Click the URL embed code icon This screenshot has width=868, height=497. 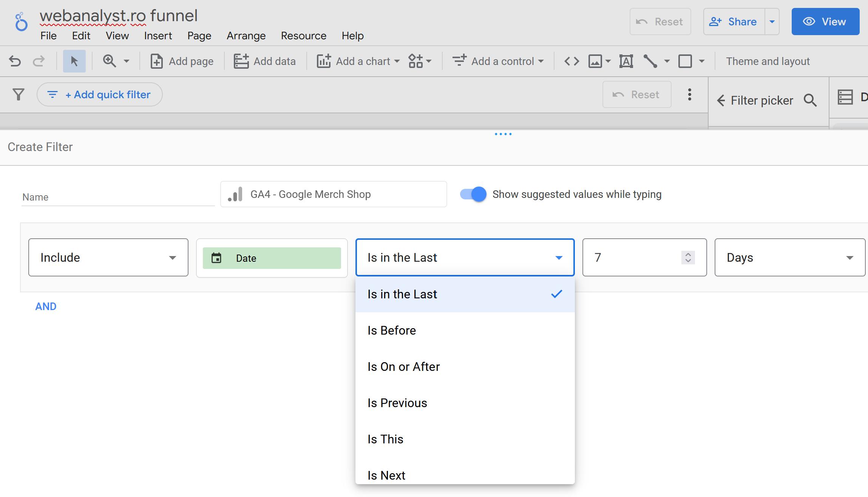point(571,61)
